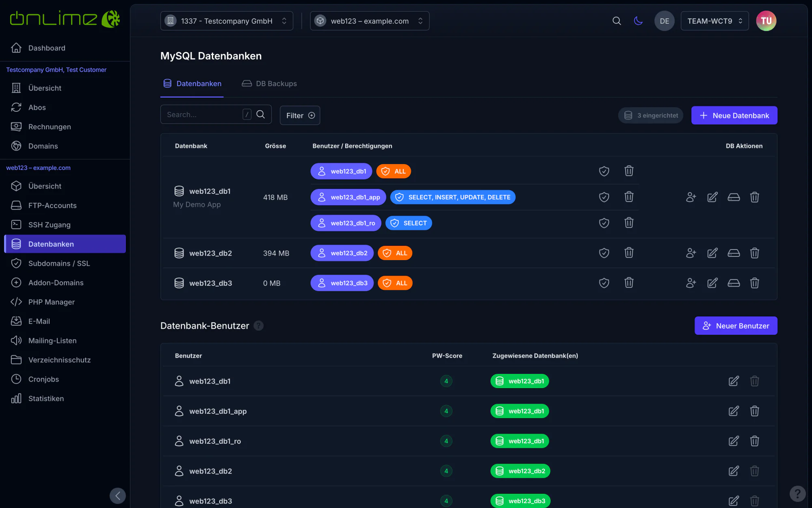Open Addon-Domains page
The width and height of the screenshot is (812, 508).
tap(65, 283)
